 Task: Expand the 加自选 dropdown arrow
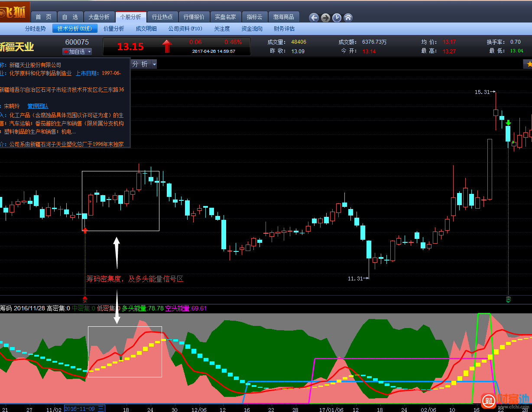[x=89, y=51]
